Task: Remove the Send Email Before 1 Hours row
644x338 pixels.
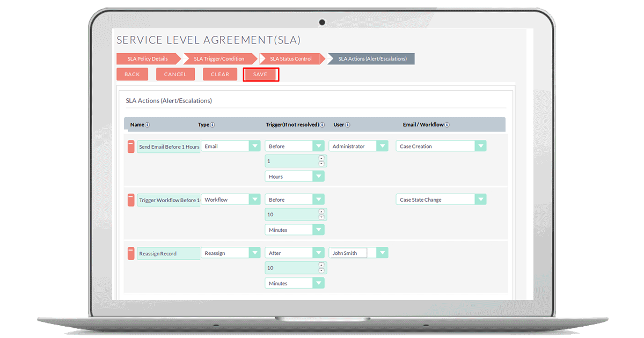Action: (x=131, y=146)
